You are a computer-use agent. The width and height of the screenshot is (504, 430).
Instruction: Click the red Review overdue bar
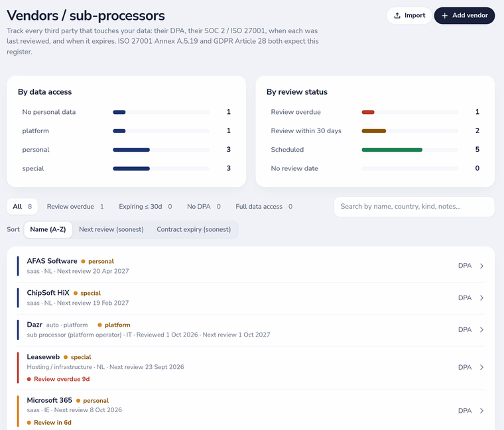point(368,112)
